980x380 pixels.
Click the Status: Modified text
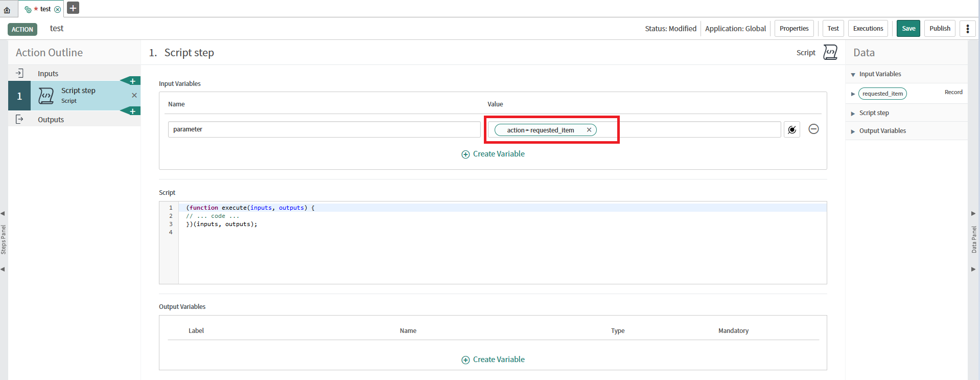(x=670, y=29)
